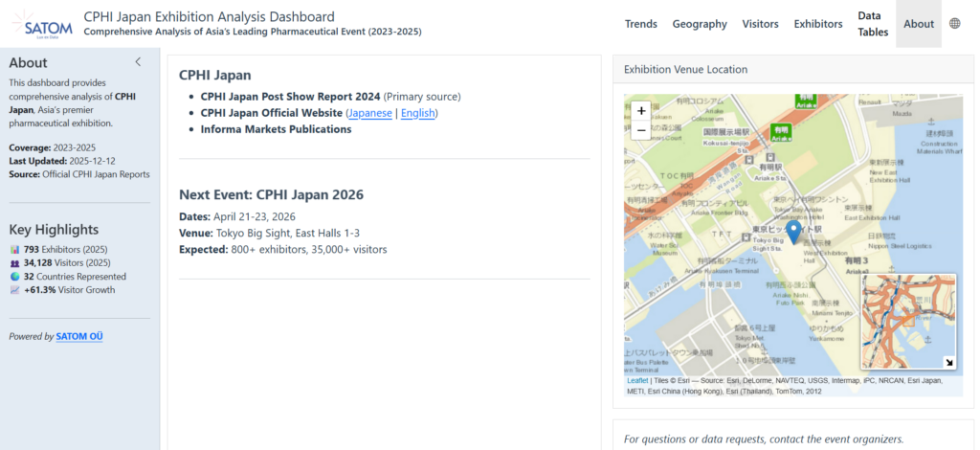Viewport: 980px width, 450px height.
Task: Zoom in on the venue map
Action: pyautogui.click(x=640, y=110)
